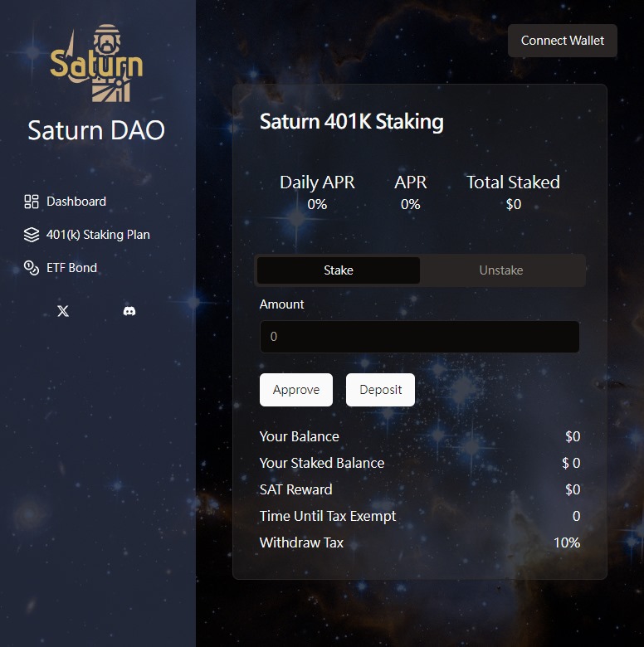Click the Approve button
Viewport: 644px width, 647px height.
pyautogui.click(x=296, y=390)
